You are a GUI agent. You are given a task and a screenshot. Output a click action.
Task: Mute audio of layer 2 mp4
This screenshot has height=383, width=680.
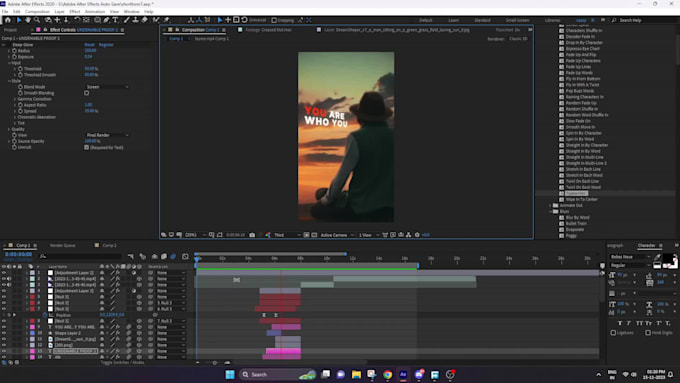pos(9,279)
